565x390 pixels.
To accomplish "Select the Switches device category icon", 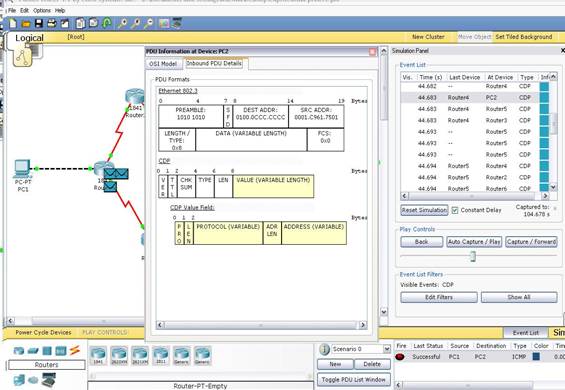I will (33, 350).
